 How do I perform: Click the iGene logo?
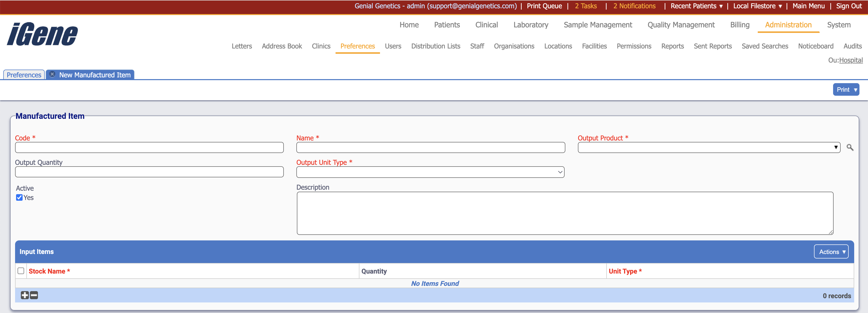click(x=42, y=34)
